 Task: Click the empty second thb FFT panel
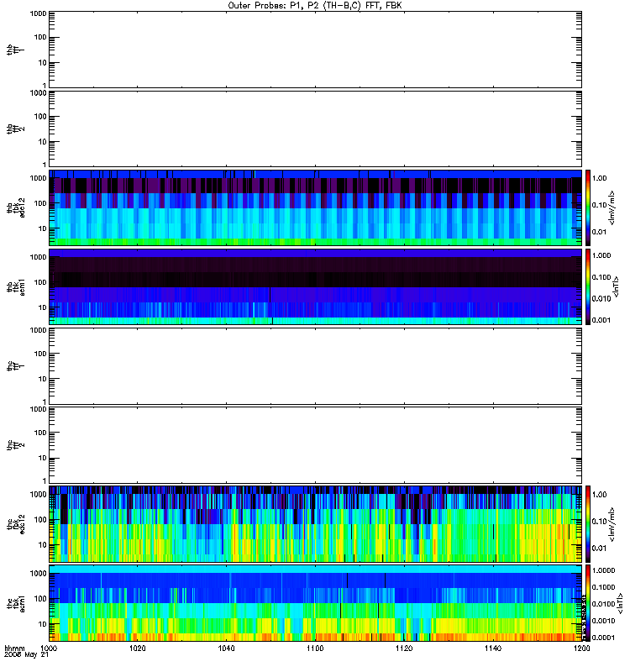point(315,129)
